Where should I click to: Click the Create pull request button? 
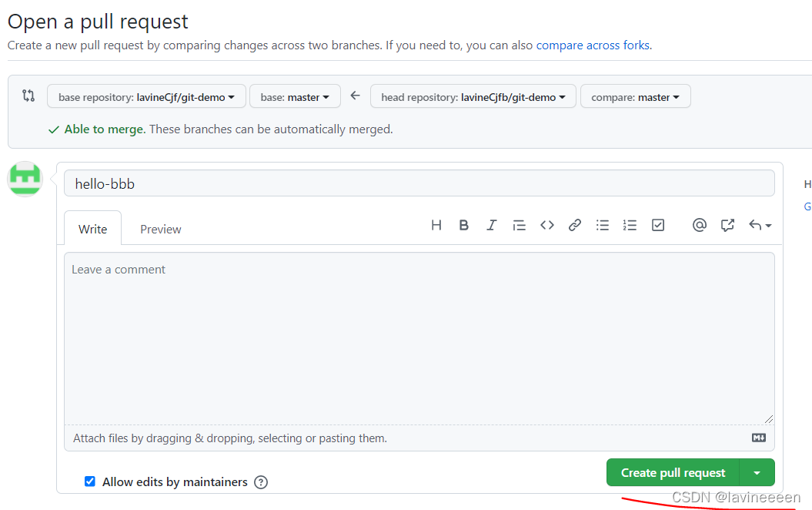[x=673, y=473]
